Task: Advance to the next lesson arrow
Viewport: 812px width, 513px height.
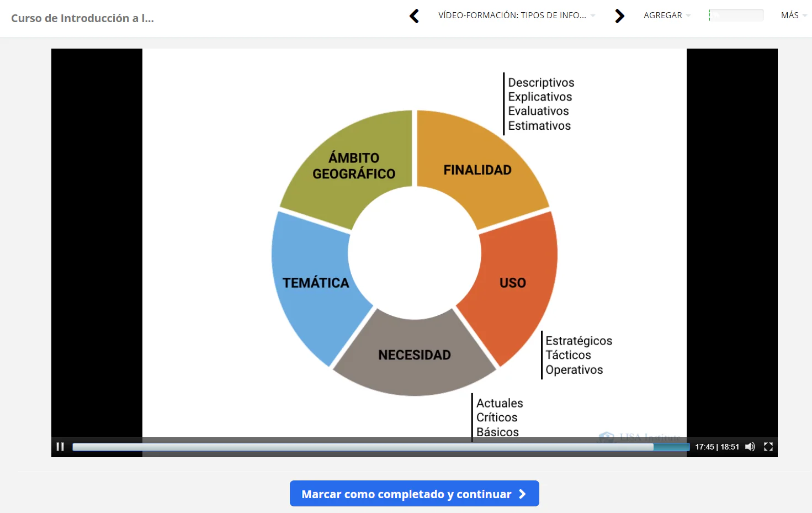Action: coord(619,16)
